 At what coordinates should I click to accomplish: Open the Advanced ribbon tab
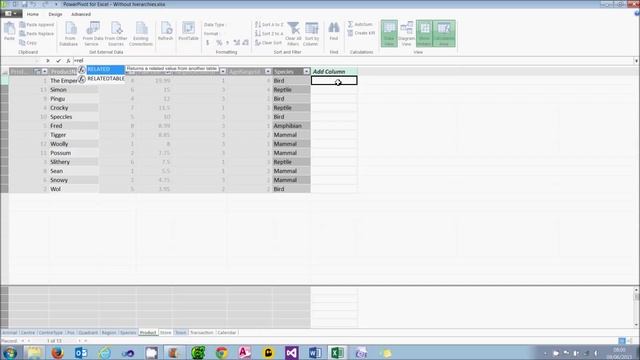pos(81,14)
